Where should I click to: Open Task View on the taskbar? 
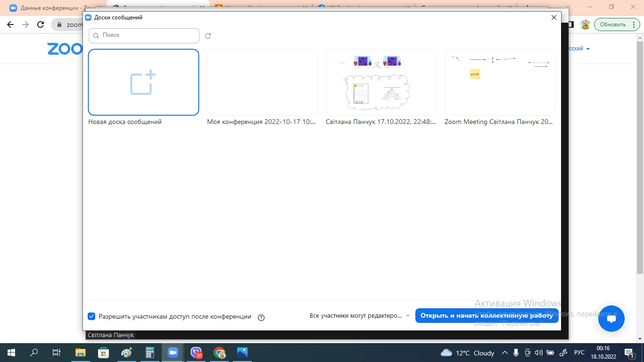tap(56, 353)
